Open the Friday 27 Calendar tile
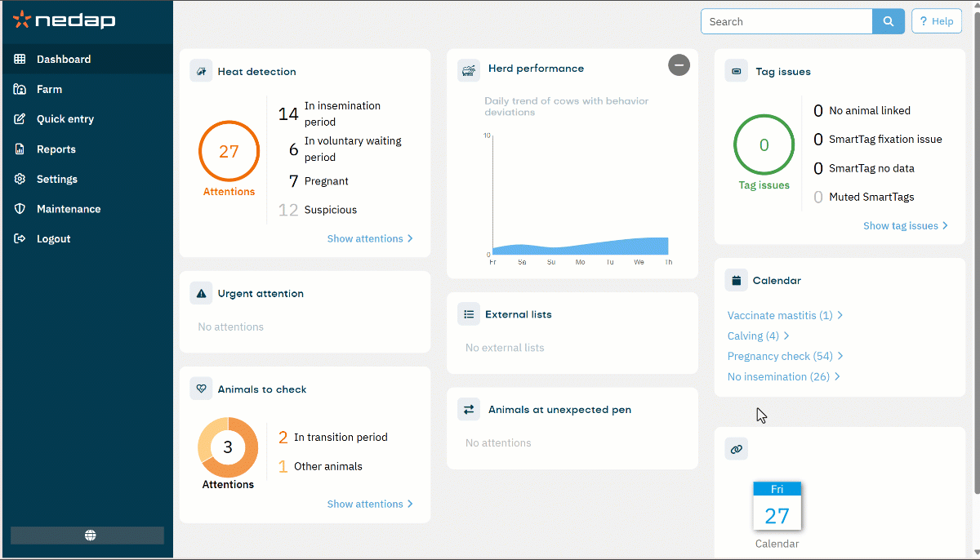Viewport: 980px width, 560px height. 777,515
